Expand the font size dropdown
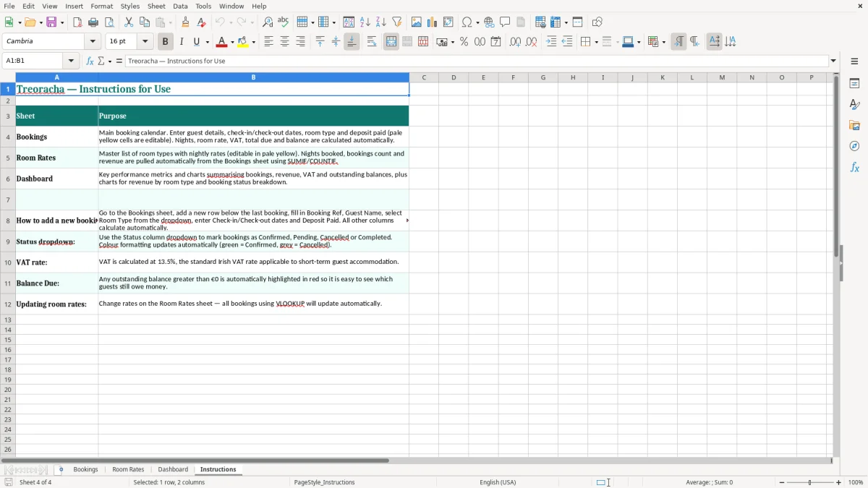The height and width of the screenshot is (488, 868). click(145, 42)
